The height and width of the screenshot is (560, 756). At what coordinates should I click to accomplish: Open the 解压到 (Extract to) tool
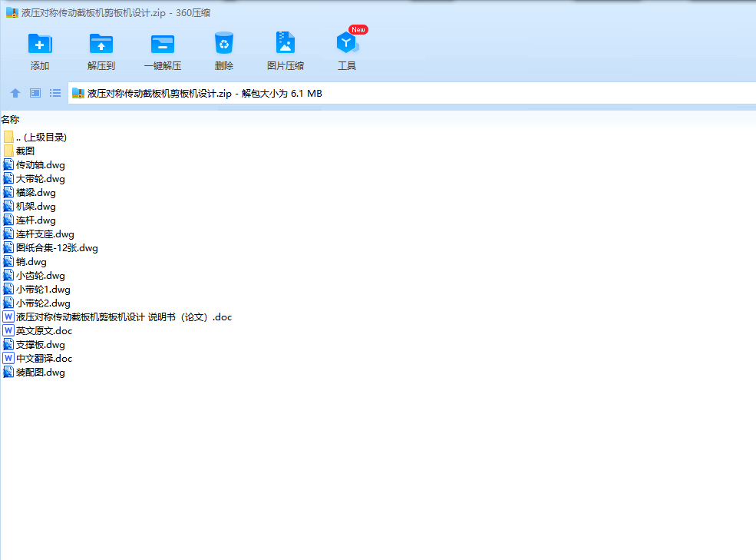(101, 44)
